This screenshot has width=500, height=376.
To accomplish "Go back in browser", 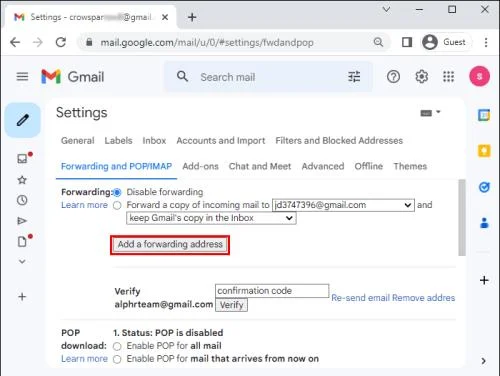I will coord(15,42).
